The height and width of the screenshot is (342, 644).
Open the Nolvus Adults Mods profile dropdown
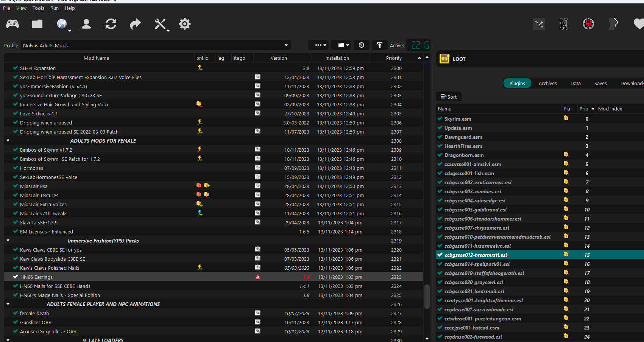(x=156, y=45)
